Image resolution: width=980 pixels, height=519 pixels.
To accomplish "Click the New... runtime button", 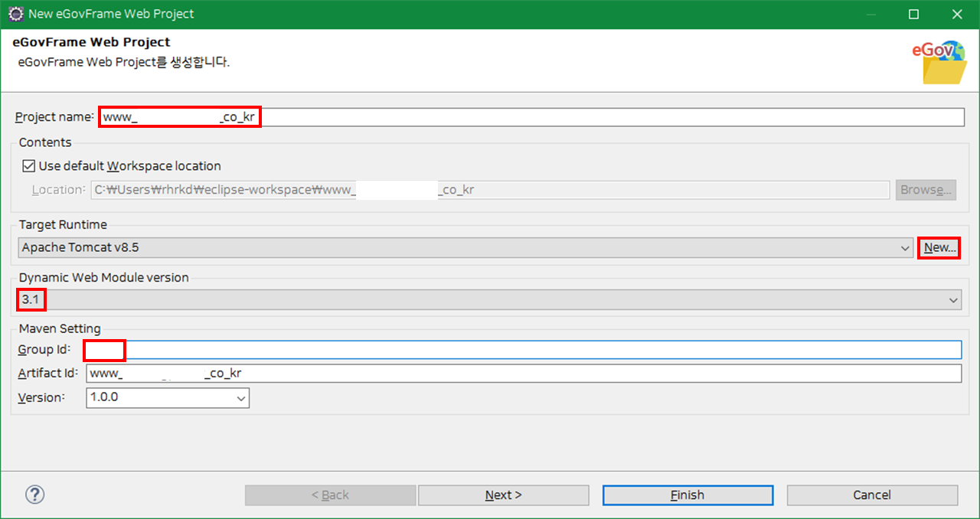I will point(939,248).
